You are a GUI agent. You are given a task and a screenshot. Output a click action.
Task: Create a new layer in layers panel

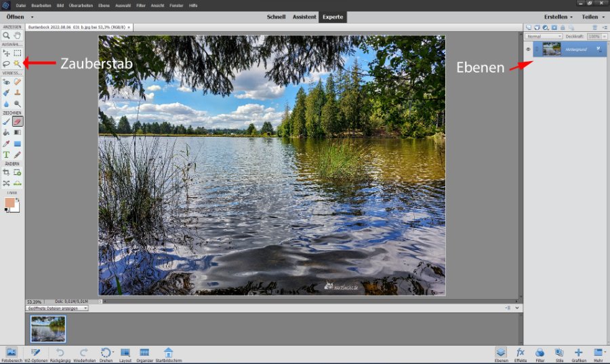529,28
